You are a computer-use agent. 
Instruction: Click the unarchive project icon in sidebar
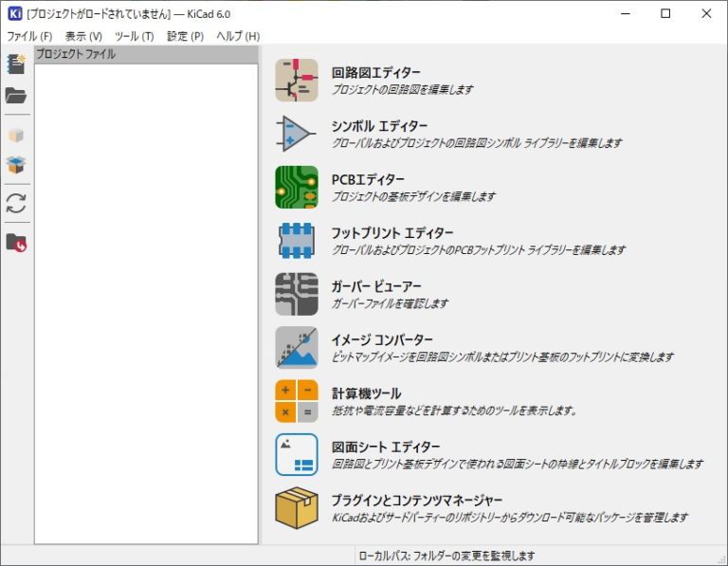coord(16,165)
